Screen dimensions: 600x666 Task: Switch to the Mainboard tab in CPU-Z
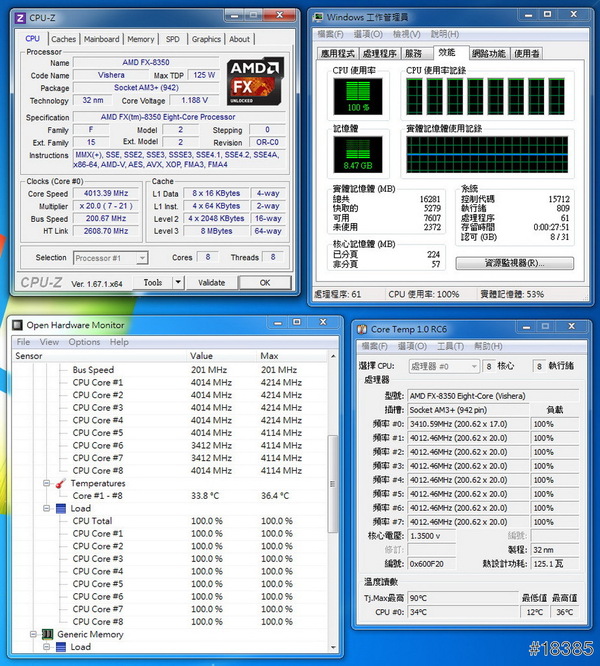point(101,39)
